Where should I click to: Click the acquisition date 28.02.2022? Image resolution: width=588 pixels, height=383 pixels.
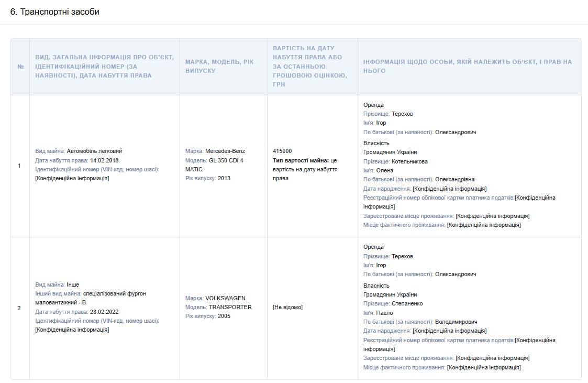click(x=104, y=312)
